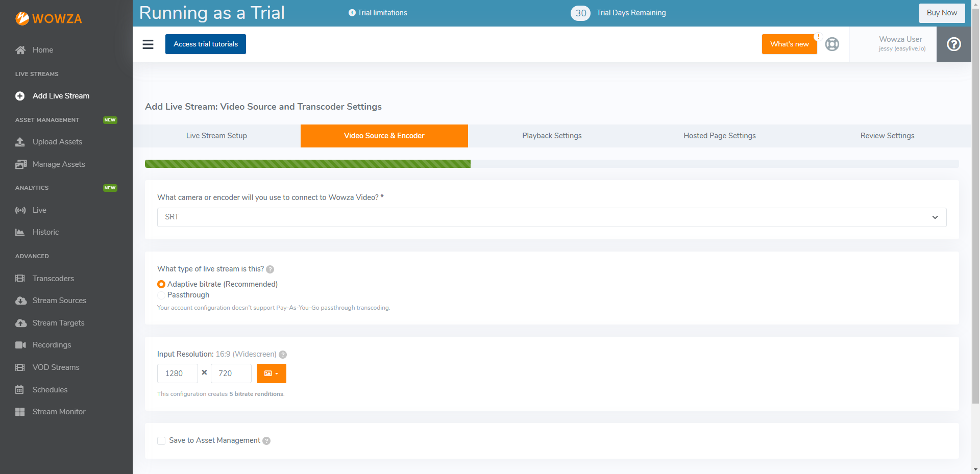Click the What's new button
The height and width of the screenshot is (474, 980).
790,44
